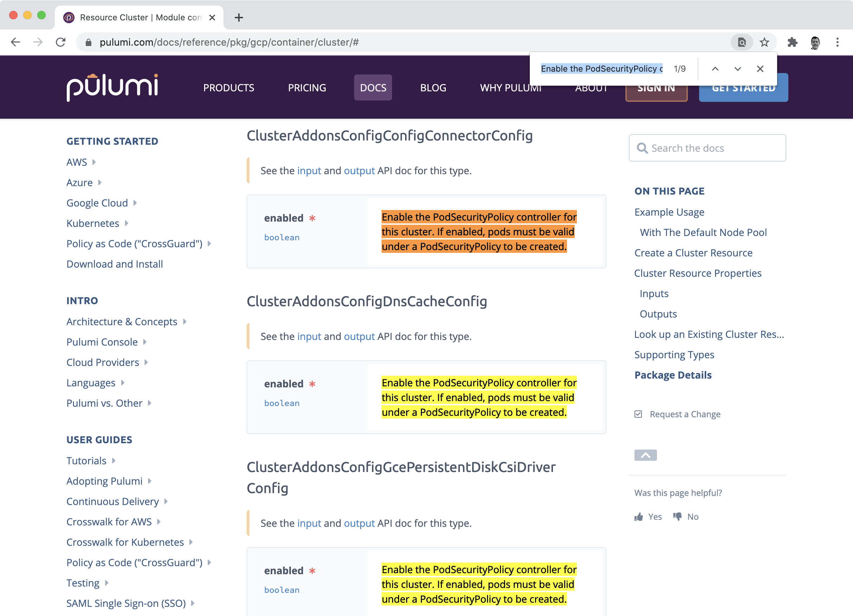853x616 pixels.
Task: Expand the Tutorials sidebar section
Action: tap(113, 461)
